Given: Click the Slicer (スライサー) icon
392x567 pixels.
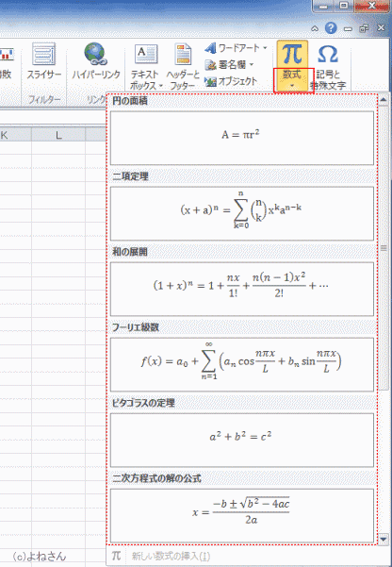Looking at the screenshot, I should (43, 54).
